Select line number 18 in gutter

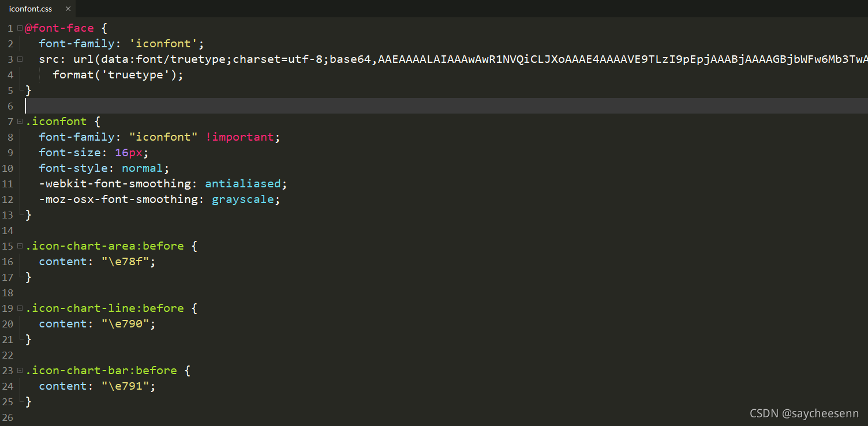point(8,293)
